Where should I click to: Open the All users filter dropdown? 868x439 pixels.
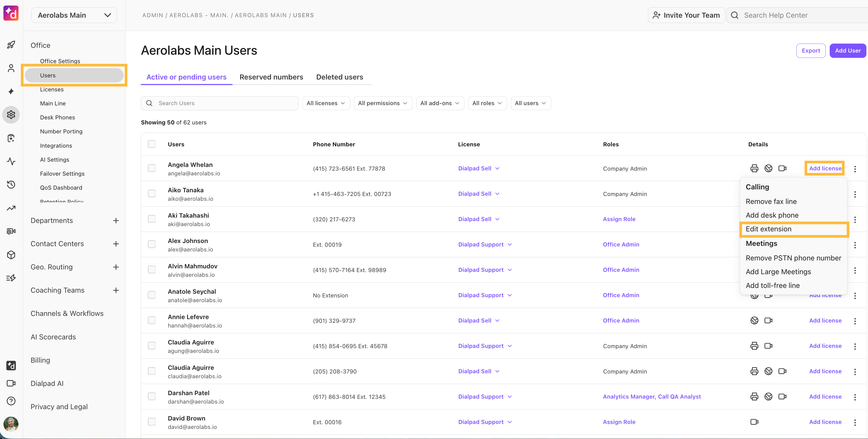[530, 103]
